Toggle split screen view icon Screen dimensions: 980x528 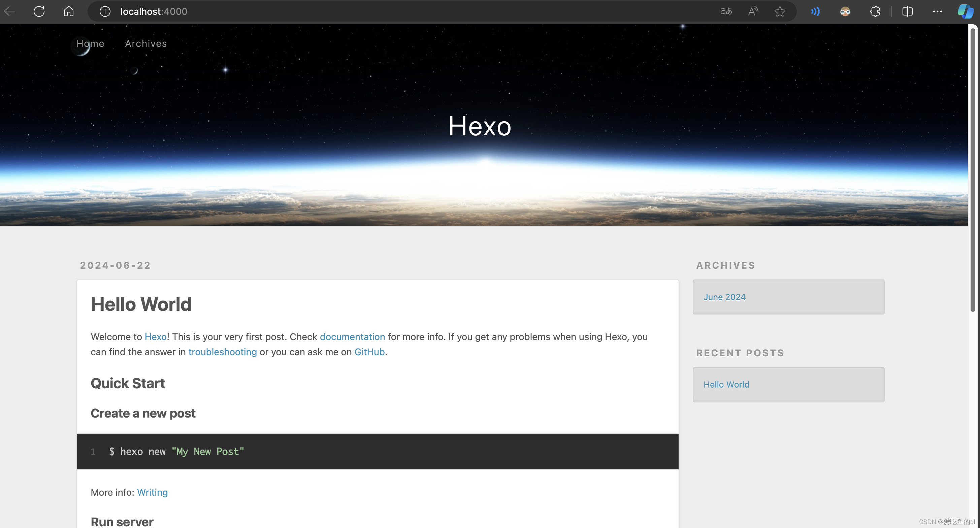(x=907, y=11)
